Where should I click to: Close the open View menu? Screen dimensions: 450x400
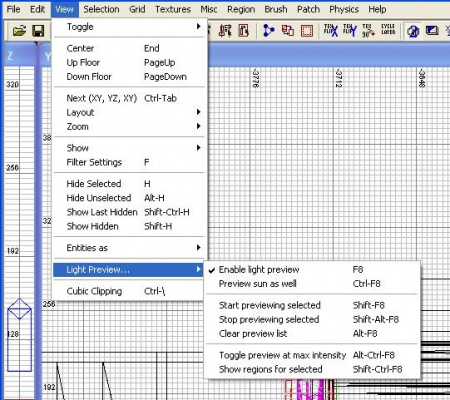point(64,9)
